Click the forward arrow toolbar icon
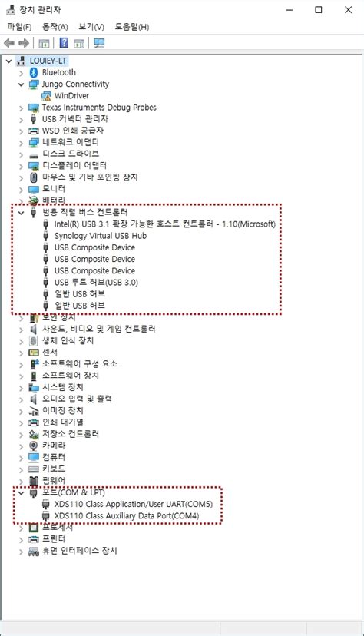Screen dimensions: 364x636 pyautogui.click(x=24, y=43)
